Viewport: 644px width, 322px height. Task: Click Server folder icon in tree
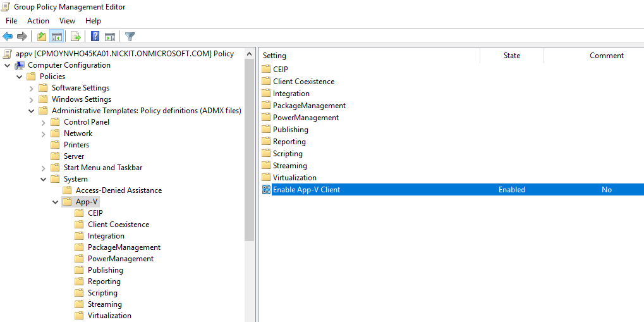click(x=55, y=156)
